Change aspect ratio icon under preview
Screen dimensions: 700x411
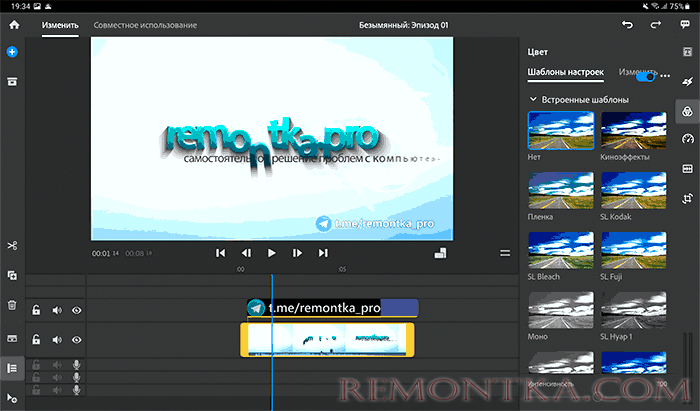(x=440, y=253)
